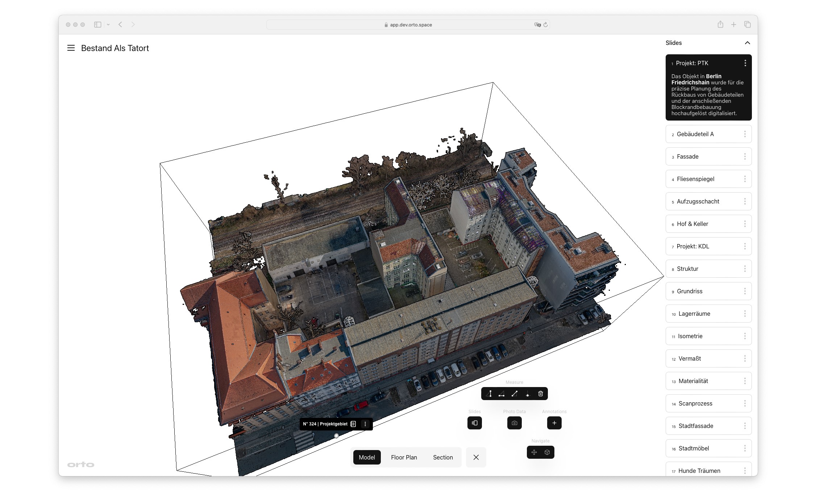Switch to the Section view
This screenshot has width=824, height=504.
[443, 457]
